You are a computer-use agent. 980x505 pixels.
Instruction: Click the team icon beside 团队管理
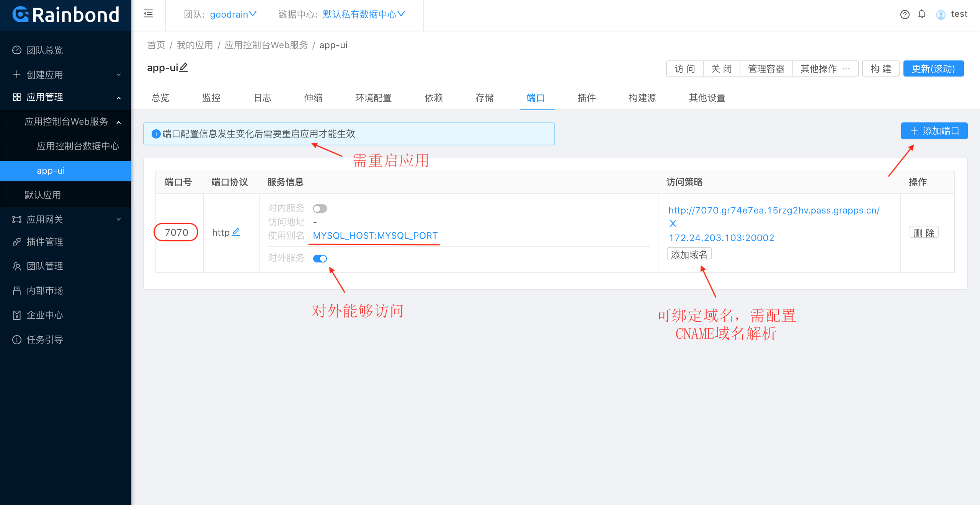(17, 266)
